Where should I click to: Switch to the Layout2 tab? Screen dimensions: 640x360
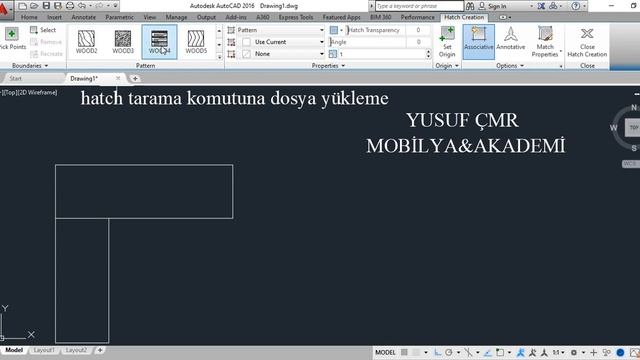pyautogui.click(x=76, y=350)
